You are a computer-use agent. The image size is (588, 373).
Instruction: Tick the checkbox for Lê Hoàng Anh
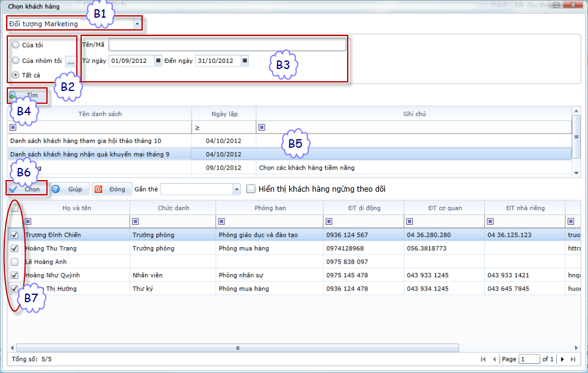15,262
